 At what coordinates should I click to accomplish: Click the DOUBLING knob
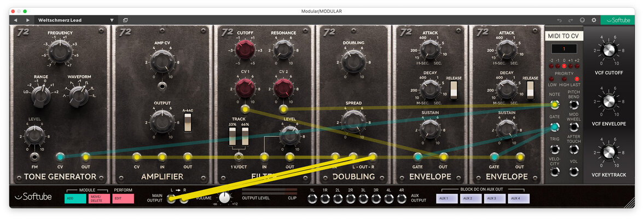(353, 61)
